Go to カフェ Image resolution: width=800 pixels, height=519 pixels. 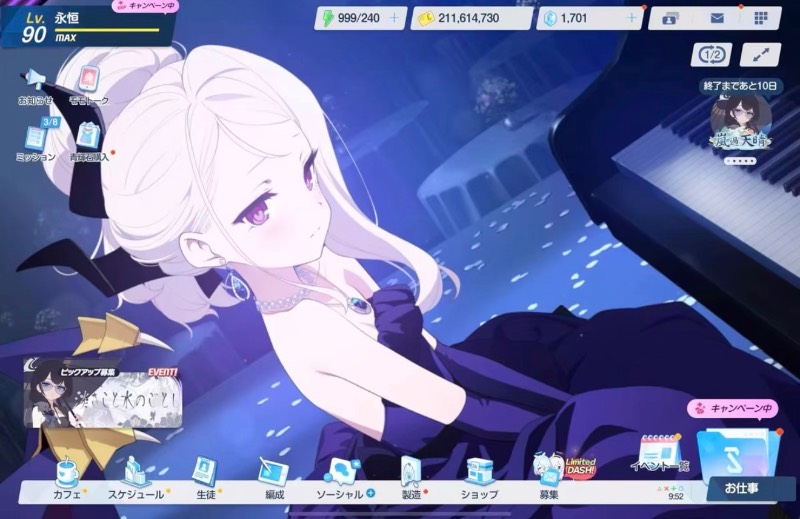click(x=67, y=480)
